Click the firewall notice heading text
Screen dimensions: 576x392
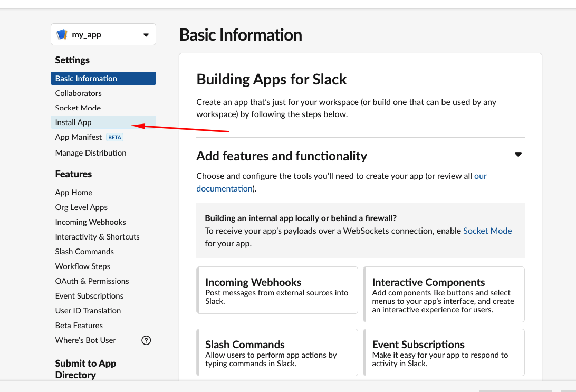point(301,218)
